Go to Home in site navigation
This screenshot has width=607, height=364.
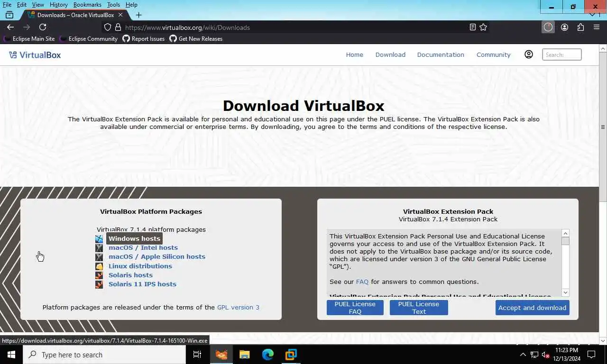coord(355,55)
